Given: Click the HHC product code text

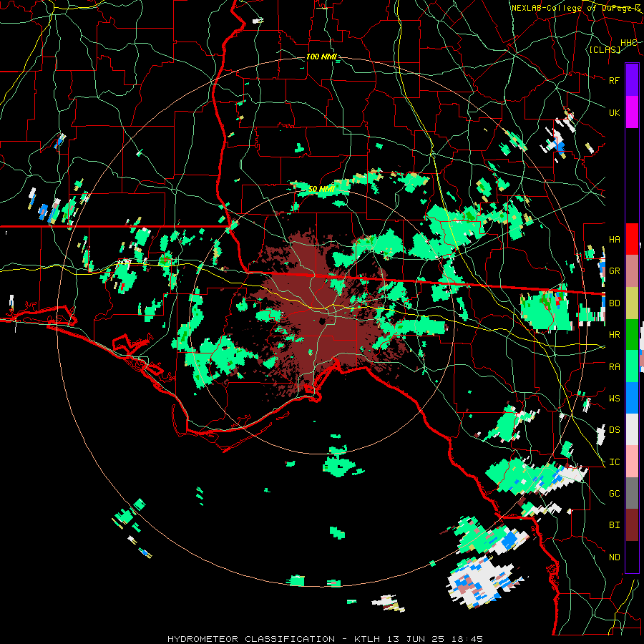Looking at the screenshot, I should (629, 43).
